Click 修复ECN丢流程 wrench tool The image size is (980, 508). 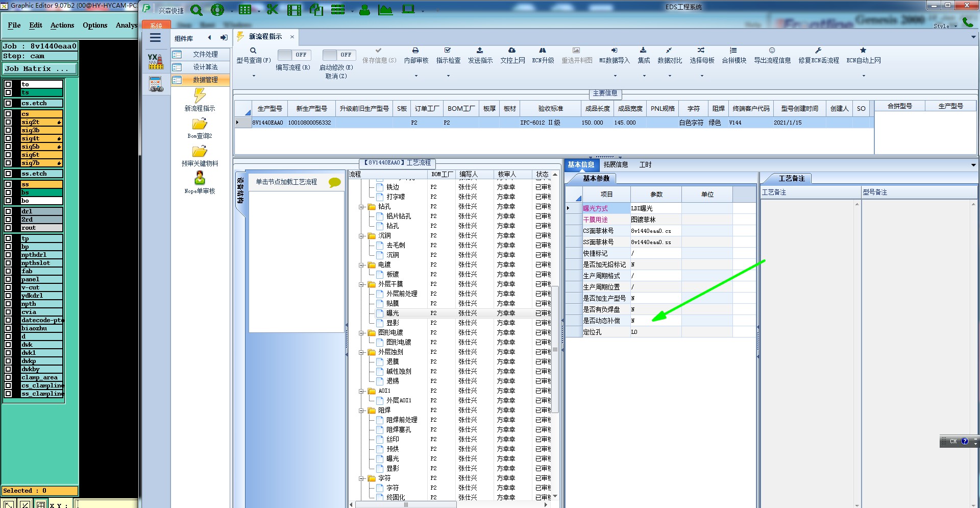tap(819, 55)
